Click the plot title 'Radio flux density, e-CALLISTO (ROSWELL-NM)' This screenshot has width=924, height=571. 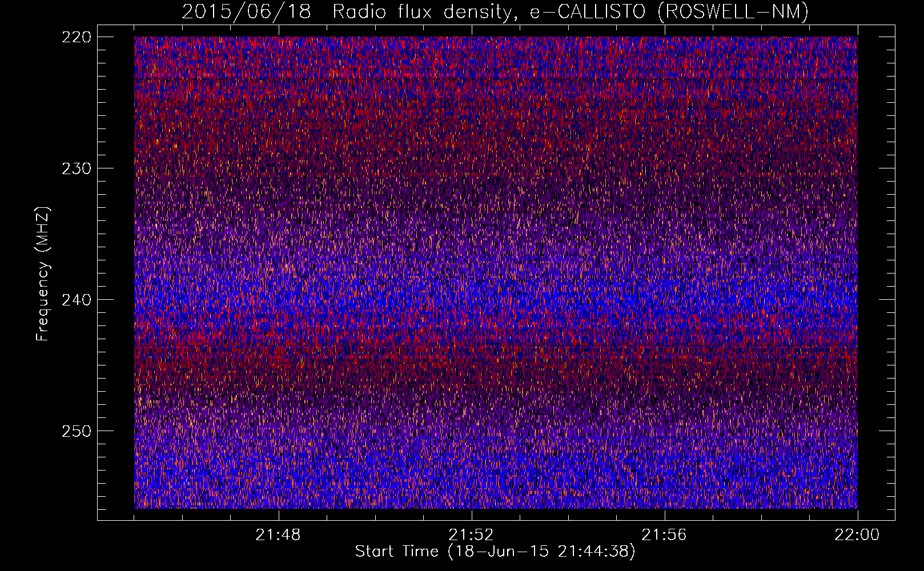click(x=571, y=11)
